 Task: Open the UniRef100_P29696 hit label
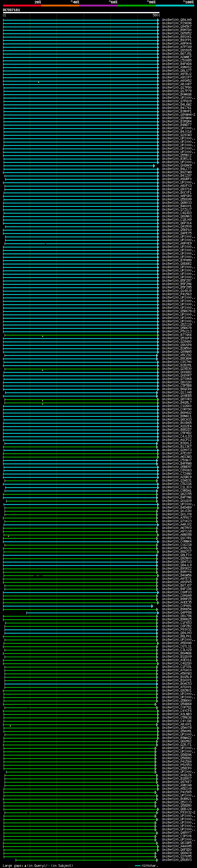click(176, 23)
